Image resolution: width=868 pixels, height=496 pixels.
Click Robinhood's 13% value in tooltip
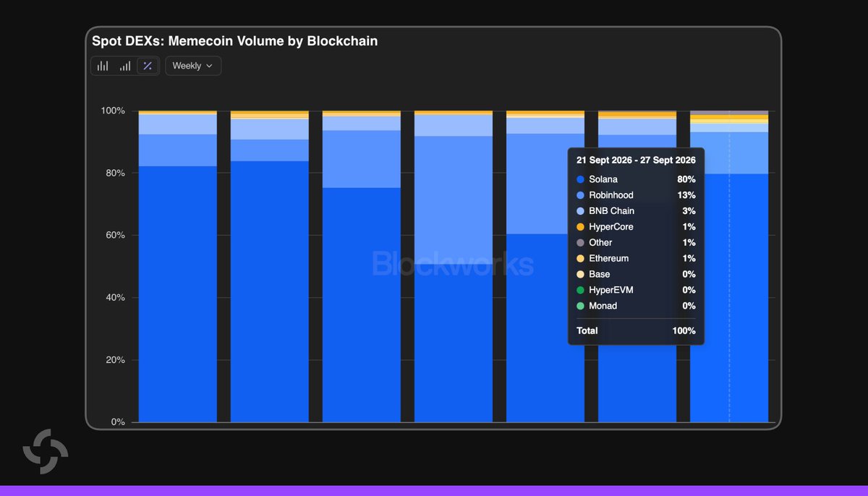tap(686, 195)
